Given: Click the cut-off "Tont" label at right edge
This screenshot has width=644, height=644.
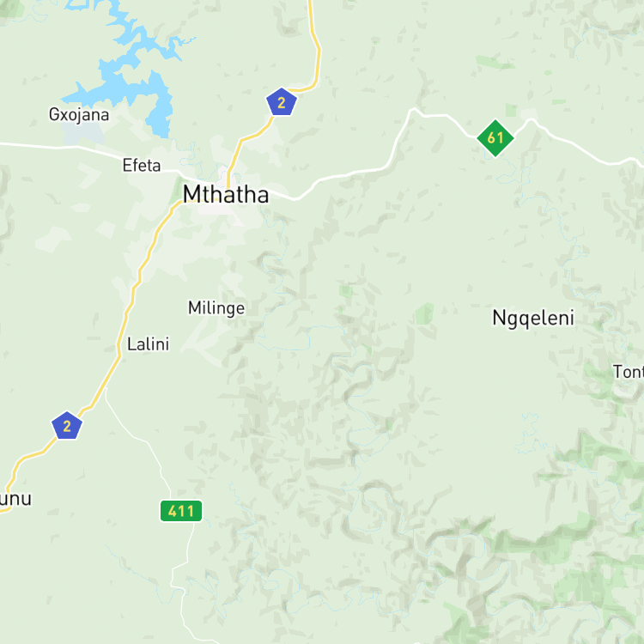Looking at the screenshot, I should 628,372.
